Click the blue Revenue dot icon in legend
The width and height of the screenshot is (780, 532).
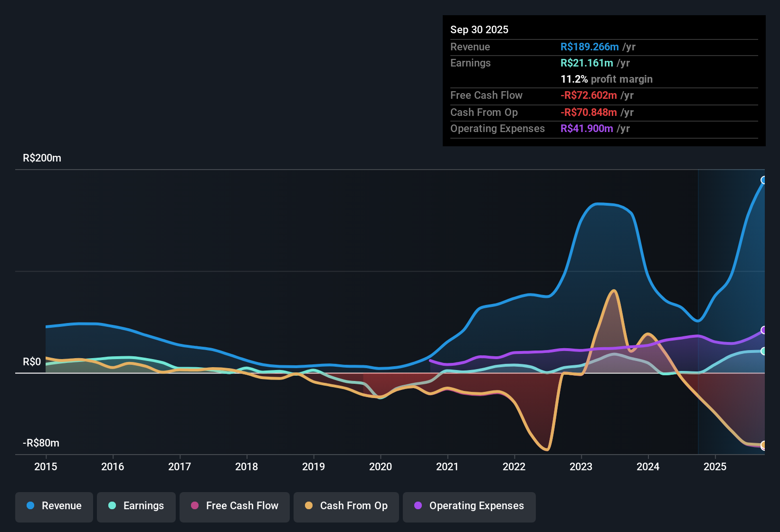pos(30,506)
